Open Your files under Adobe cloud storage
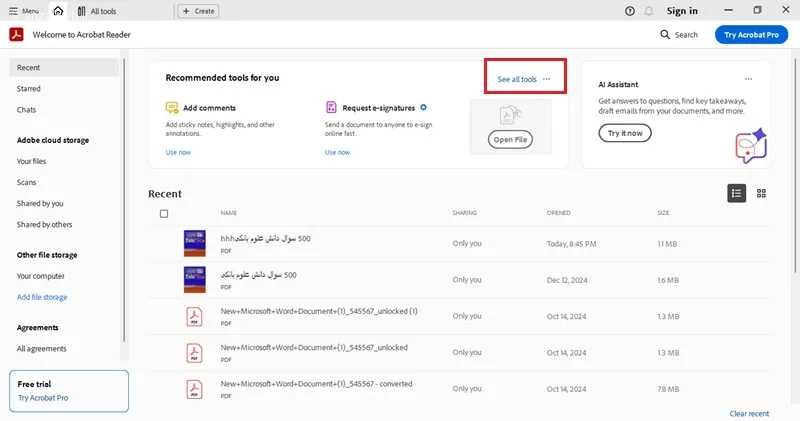The width and height of the screenshot is (800, 421). 31,161
